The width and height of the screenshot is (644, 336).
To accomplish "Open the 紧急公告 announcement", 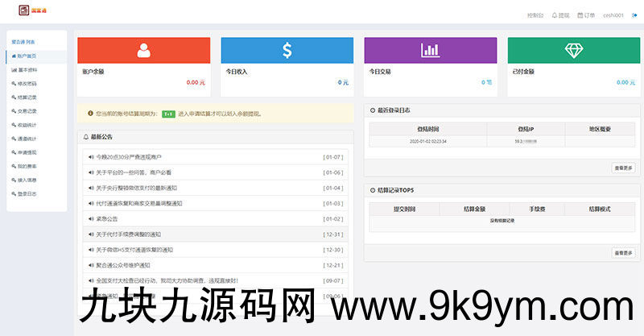I will (106, 218).
